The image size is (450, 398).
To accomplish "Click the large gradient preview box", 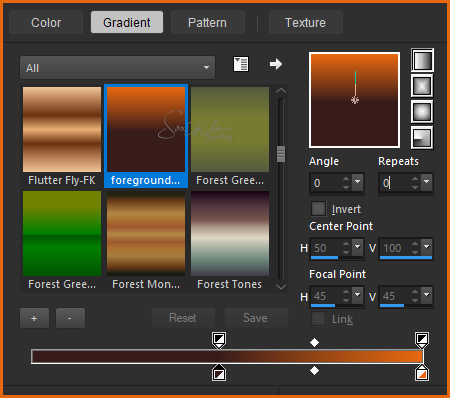I will [x=355, y=100].
